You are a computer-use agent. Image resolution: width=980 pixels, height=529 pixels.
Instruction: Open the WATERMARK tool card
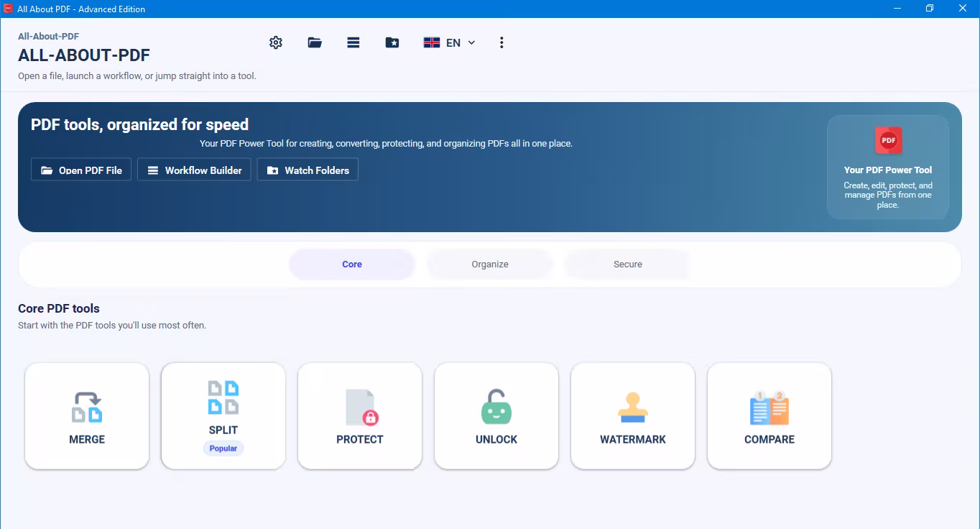(633, 415)
